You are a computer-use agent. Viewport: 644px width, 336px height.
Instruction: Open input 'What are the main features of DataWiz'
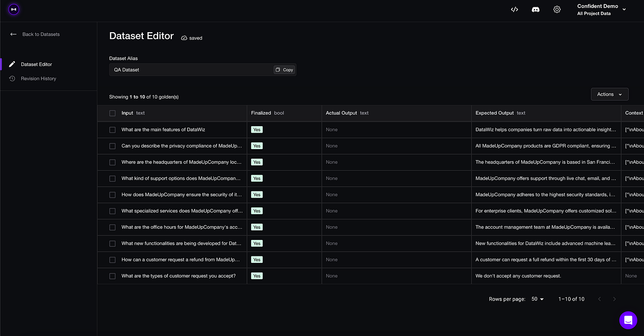coord(163,129)
